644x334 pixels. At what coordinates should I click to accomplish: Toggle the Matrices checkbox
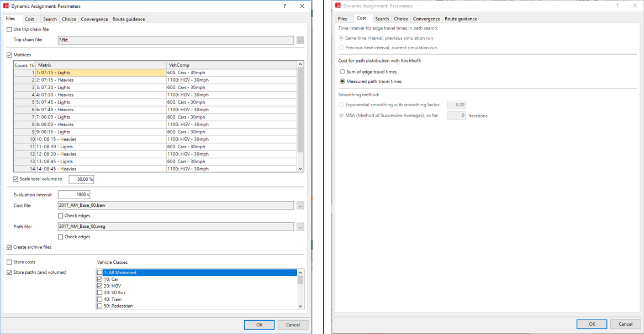pyautogui.click(x=9, y=55)
